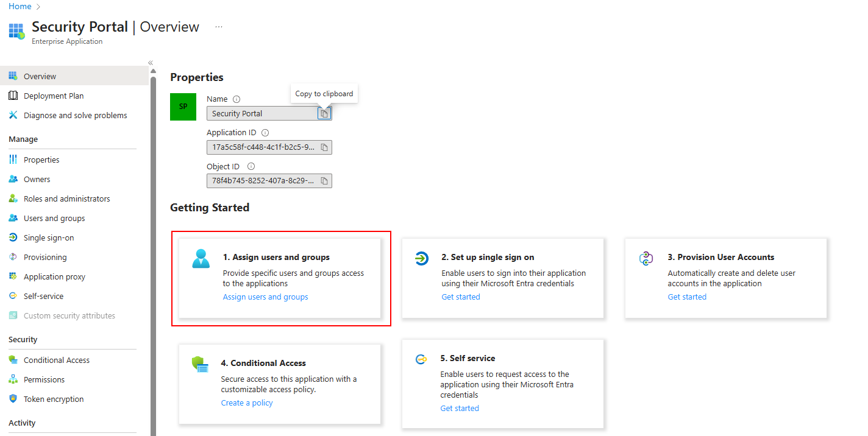868x436 pixels.
Task: Click the info icon next to Name
Action: pyautogui.click(x=237, y=99)
